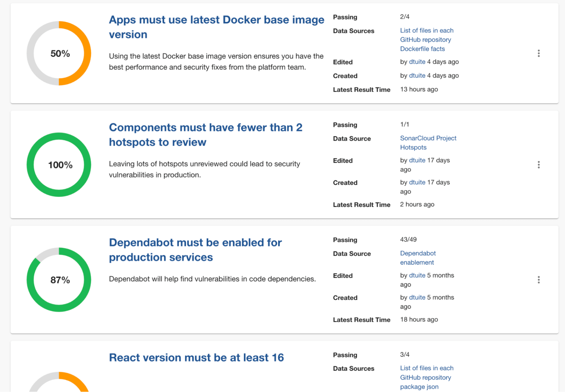The height and width of the screenshot is (392, 565).
Task: Click the 87% progress donut
Action: [59, 280]
